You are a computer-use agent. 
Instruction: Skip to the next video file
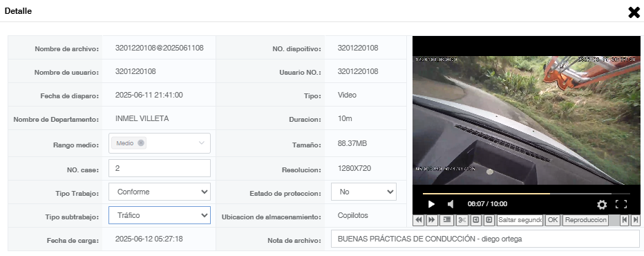tap(636, 220)
